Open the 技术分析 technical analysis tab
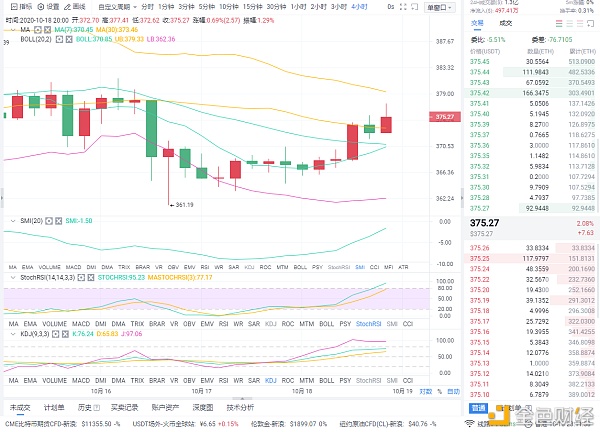 240,408
